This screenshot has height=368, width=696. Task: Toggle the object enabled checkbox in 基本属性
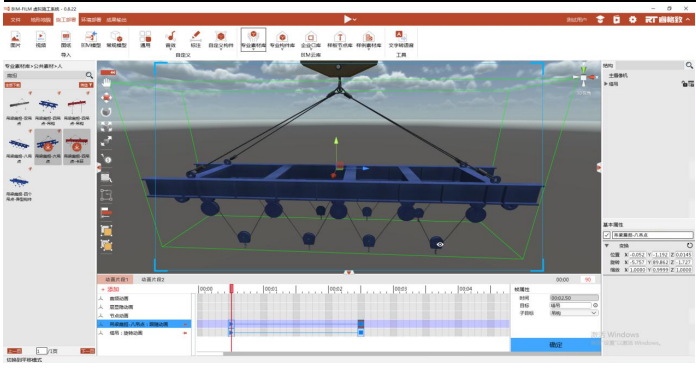pyautogui.click(x=607, y=235)
